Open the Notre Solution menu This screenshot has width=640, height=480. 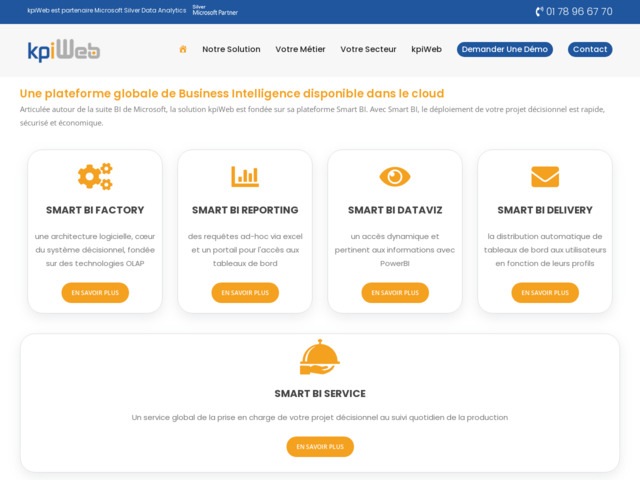[231, 49]
